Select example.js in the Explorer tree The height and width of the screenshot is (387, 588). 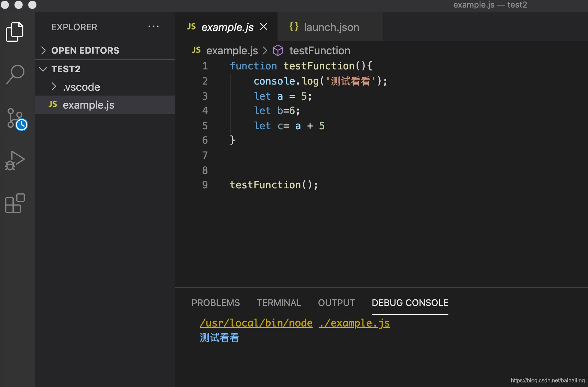coord(88,105)
